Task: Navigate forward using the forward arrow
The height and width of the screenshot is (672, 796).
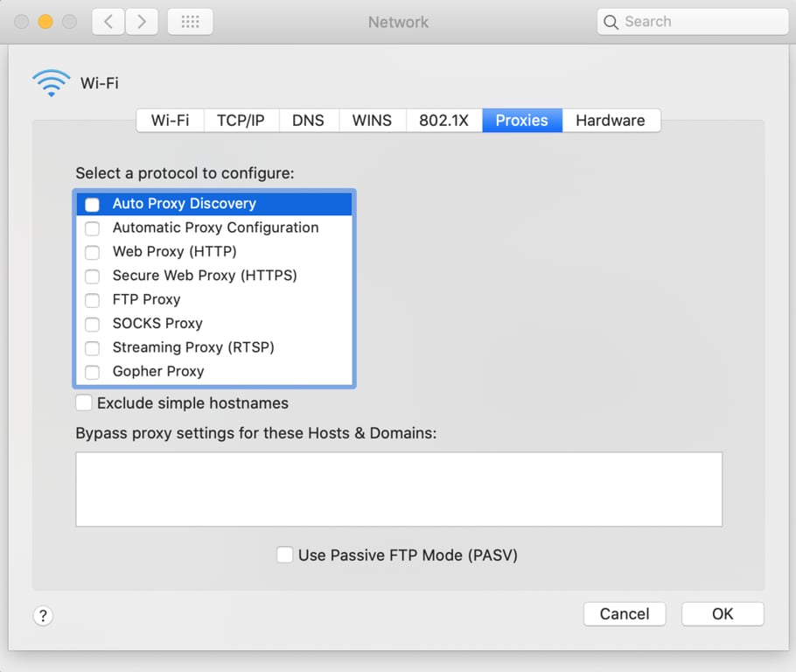Action: tap(142, 21)
